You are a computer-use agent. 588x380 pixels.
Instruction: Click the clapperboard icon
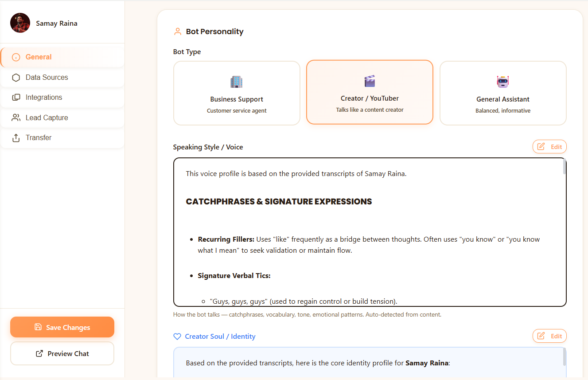tap(370, 81)
